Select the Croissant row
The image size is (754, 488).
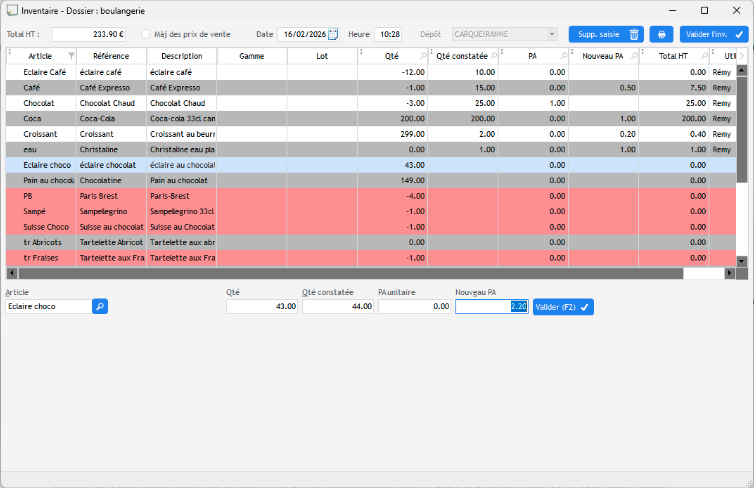40,134
